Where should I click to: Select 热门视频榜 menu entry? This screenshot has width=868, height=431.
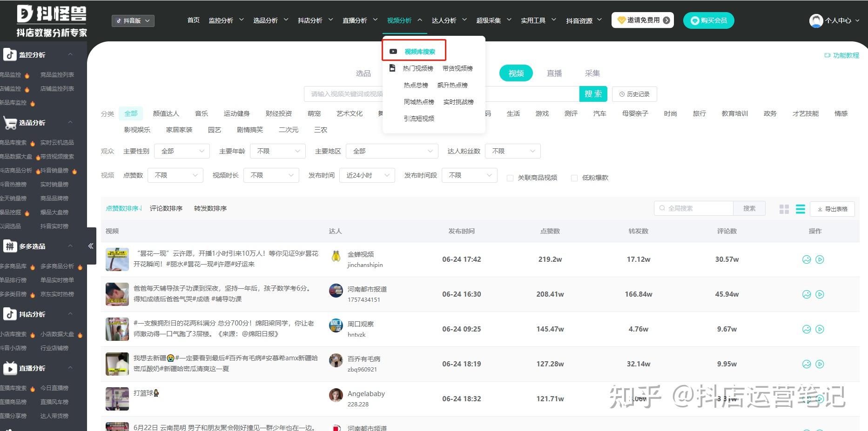click(x=418, y=68)
